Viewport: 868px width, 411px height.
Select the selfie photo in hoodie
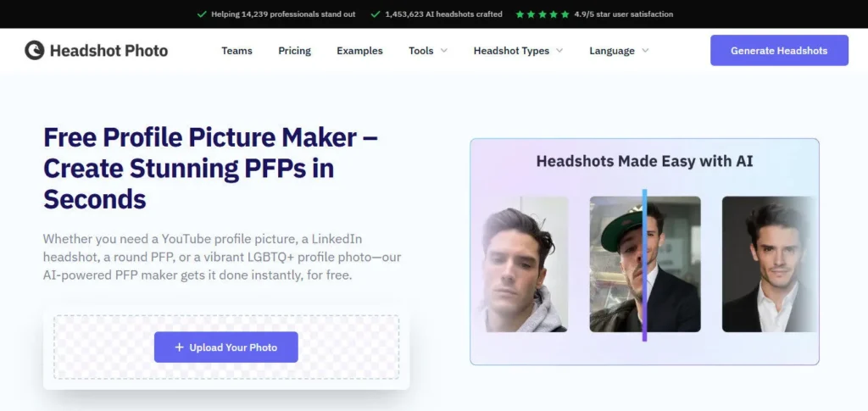pyautogui.click(x=524, y=264)
